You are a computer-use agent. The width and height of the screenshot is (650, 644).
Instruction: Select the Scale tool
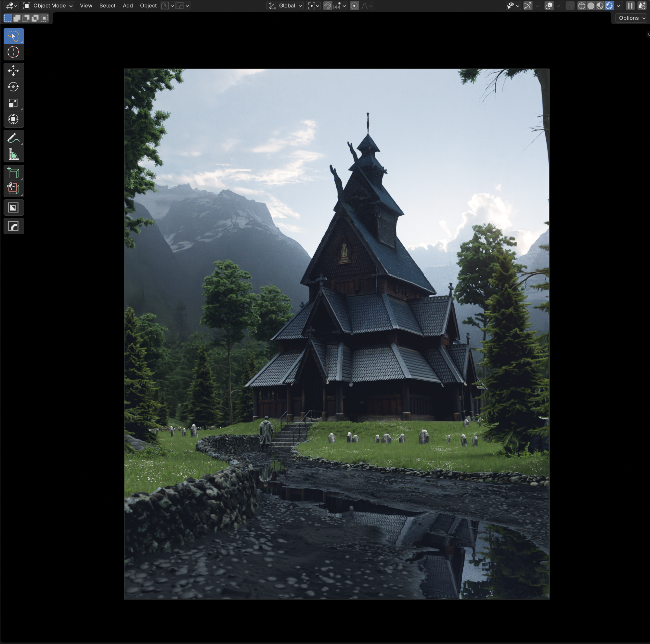(13, 103)
